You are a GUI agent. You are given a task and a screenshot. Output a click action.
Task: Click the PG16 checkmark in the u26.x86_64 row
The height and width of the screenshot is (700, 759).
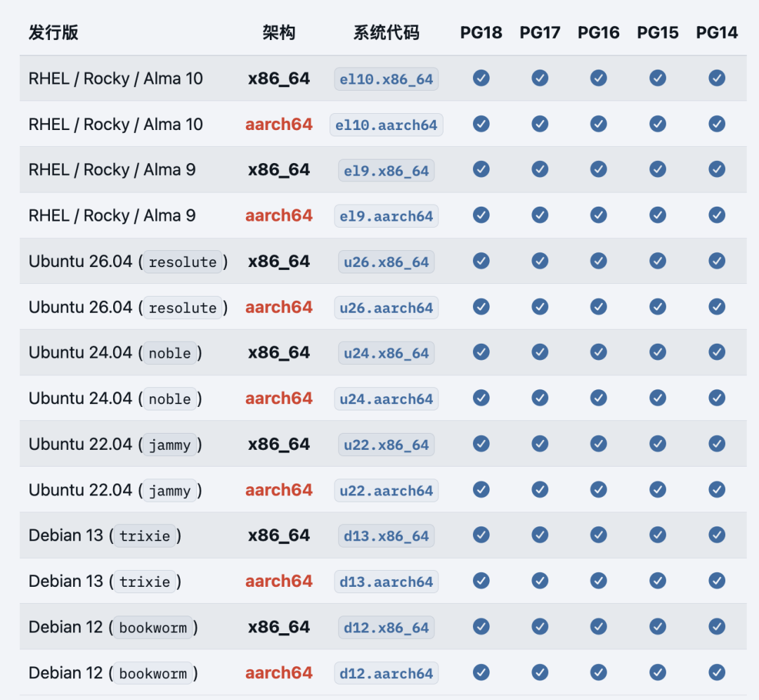point(599,261)
